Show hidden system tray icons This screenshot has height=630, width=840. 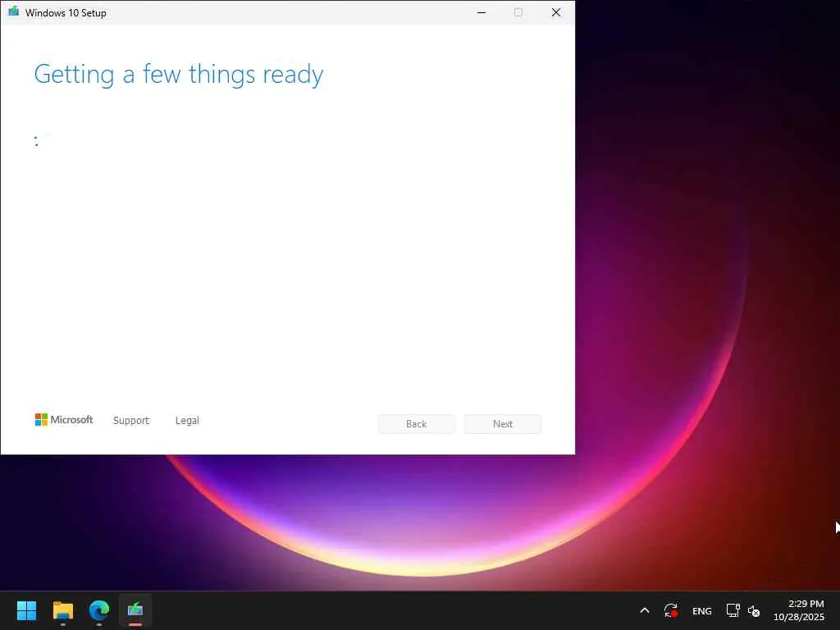[x=645, y=610]
